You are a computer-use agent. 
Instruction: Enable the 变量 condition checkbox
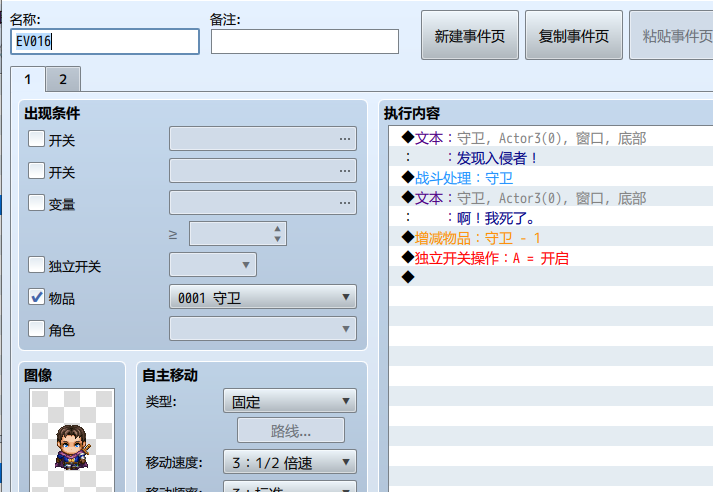coord(36,202)
